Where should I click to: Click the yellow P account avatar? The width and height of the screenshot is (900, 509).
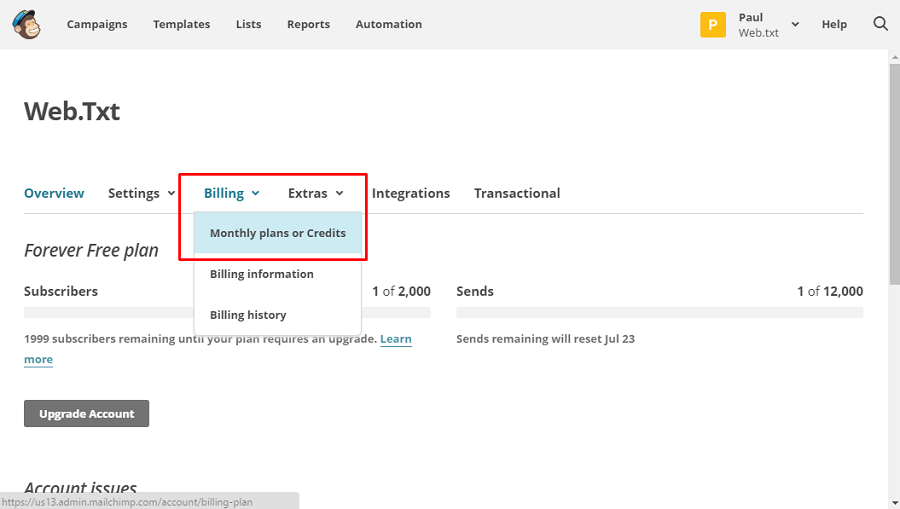tap(713, 25)
